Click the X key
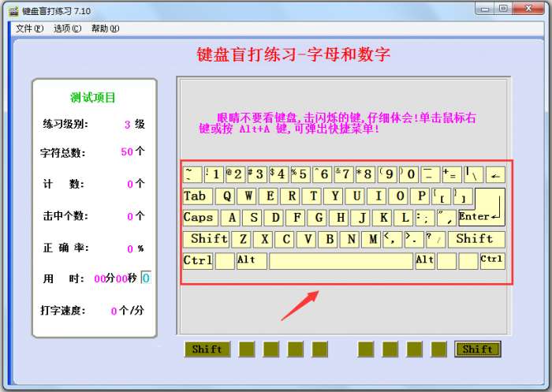This screenshot has width=552, height=392. (264, 240)
